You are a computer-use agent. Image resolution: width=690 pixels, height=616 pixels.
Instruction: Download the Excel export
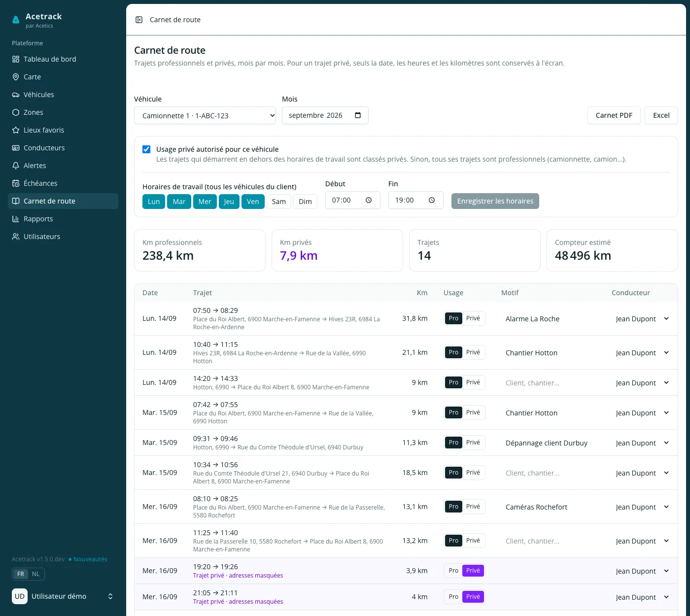[661, 115]
